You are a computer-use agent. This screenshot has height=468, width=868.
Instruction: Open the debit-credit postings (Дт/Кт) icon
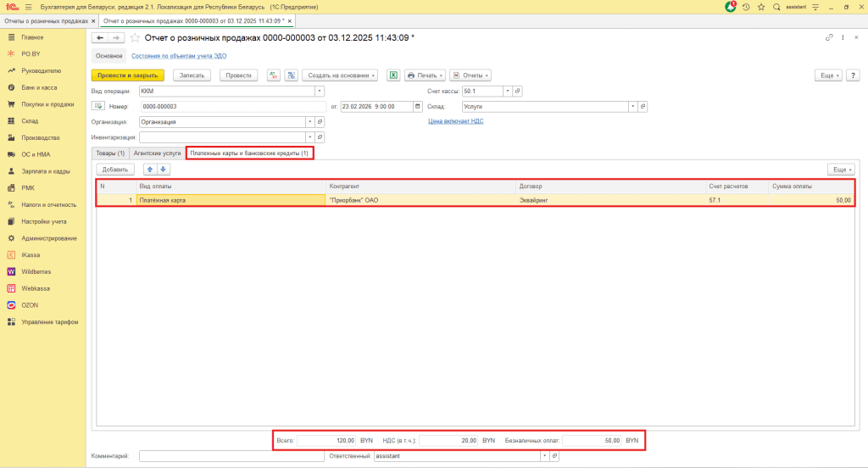click(274, 75)
